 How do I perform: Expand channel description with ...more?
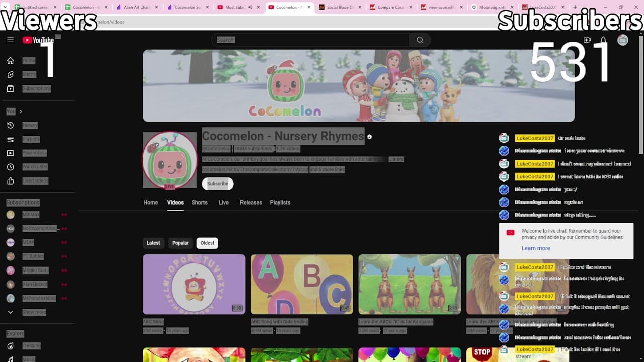coord(396,159)
